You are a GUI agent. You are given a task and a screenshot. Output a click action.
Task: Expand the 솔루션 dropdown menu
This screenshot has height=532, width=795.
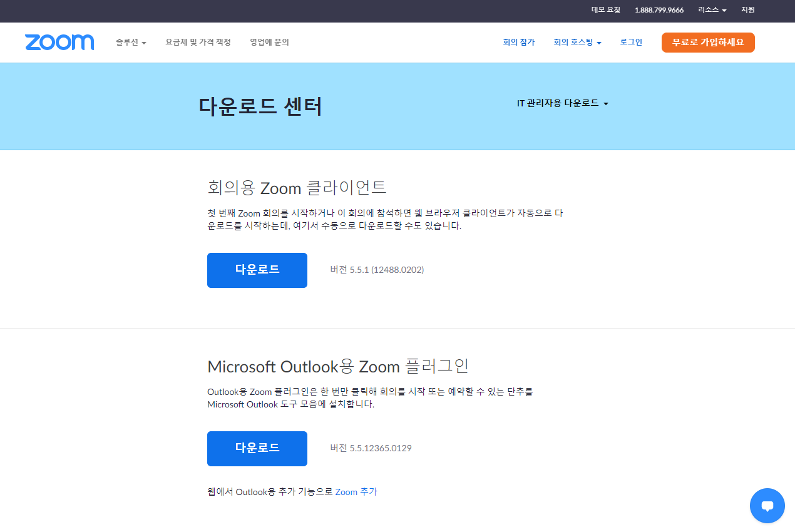[131, 43]
